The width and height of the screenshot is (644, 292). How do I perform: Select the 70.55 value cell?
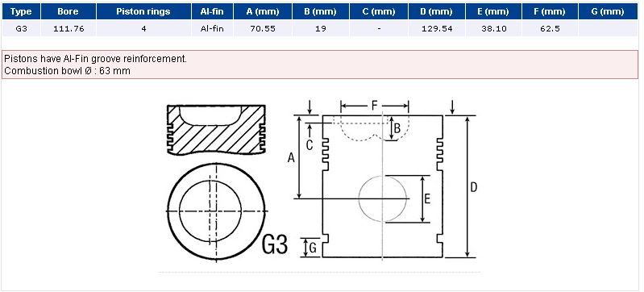[x=263, y=29]
